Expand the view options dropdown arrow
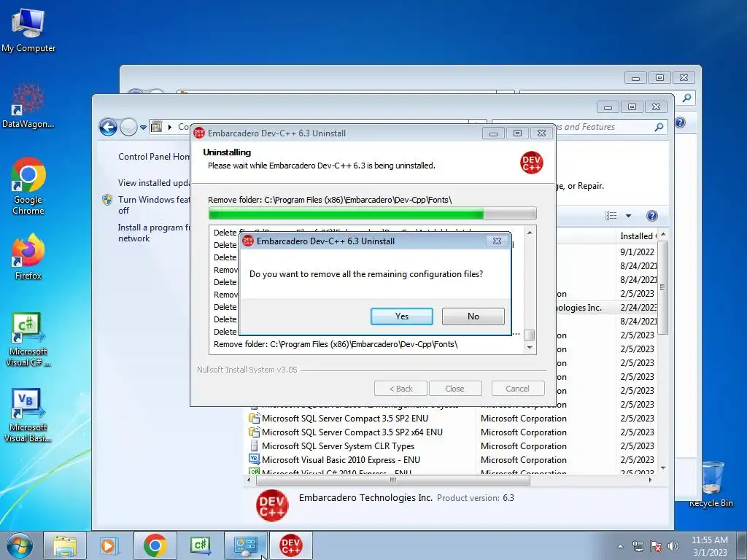747x560 pixels. click(628, 216)
